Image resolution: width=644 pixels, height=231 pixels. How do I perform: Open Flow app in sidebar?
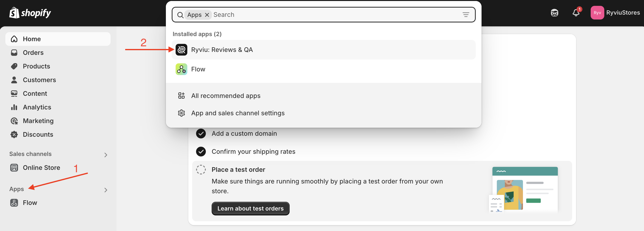coord(58,203)
